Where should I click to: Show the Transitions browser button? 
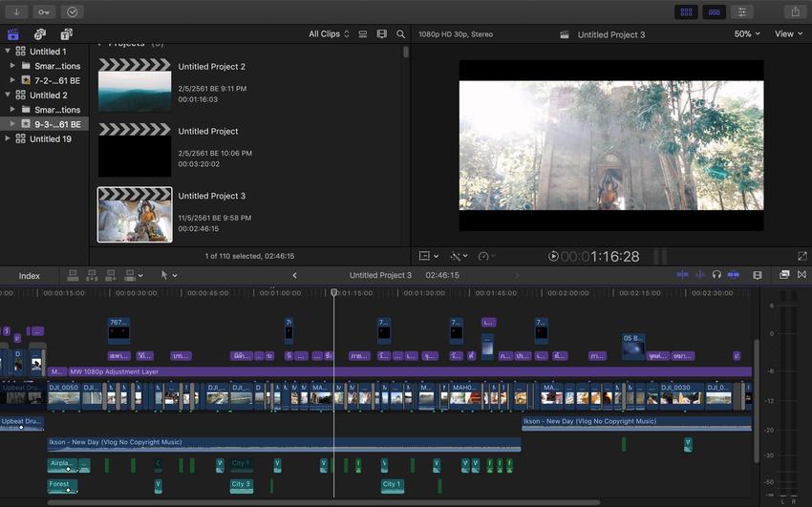pos(801,275)
